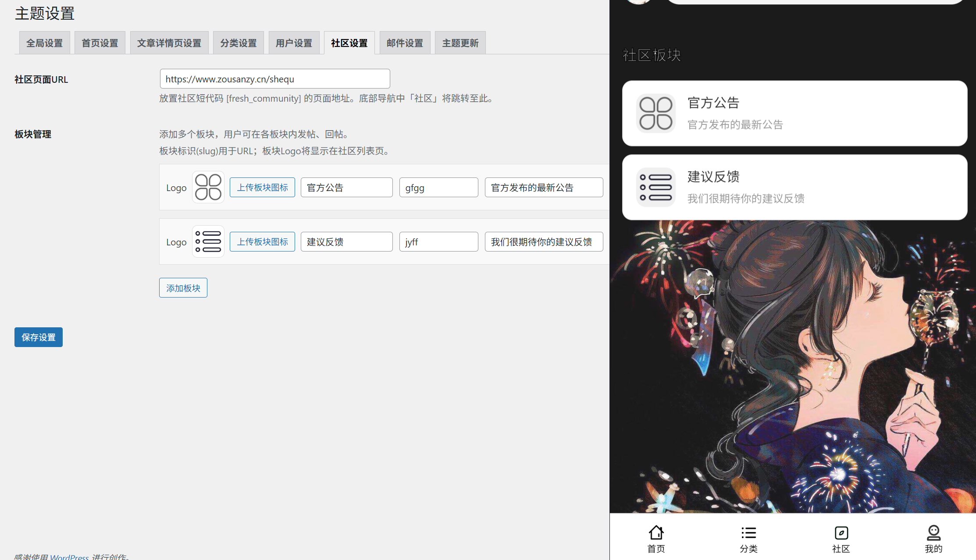
Task: Follow the WordPress footer link
Action: 69,557
